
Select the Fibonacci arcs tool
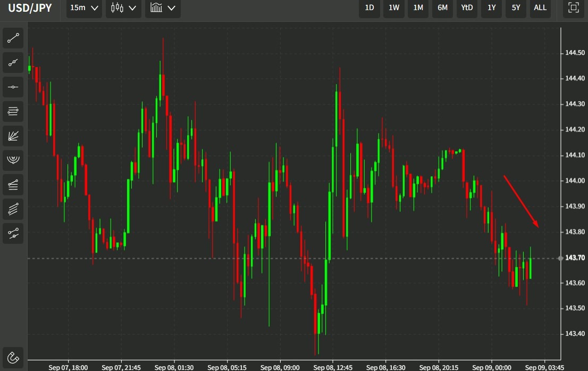(x=13, y=160)
